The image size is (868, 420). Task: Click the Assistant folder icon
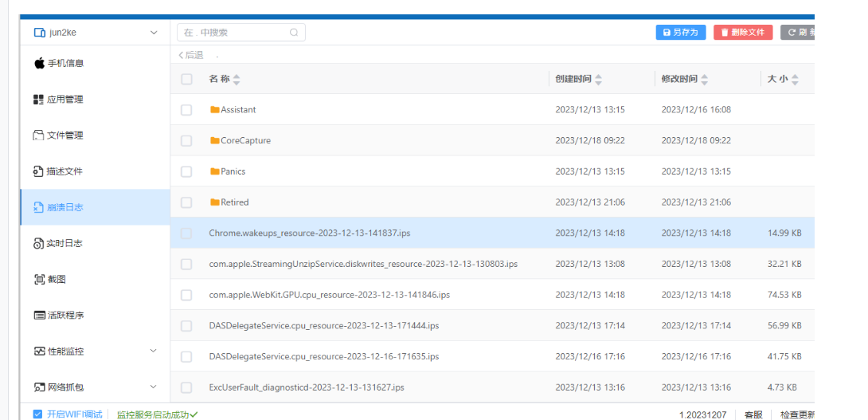(215, 110)
